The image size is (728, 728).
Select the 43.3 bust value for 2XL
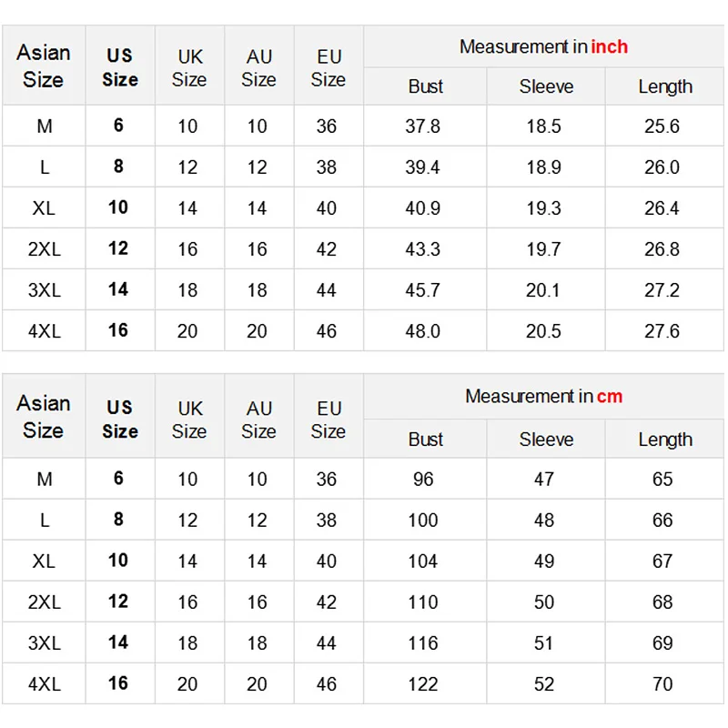(423, 249)
